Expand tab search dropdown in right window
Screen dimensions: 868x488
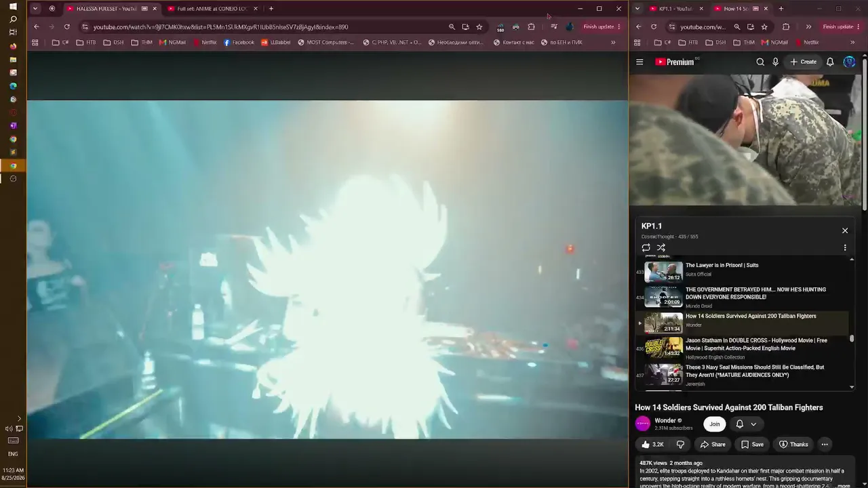click(x=637, y=9)
